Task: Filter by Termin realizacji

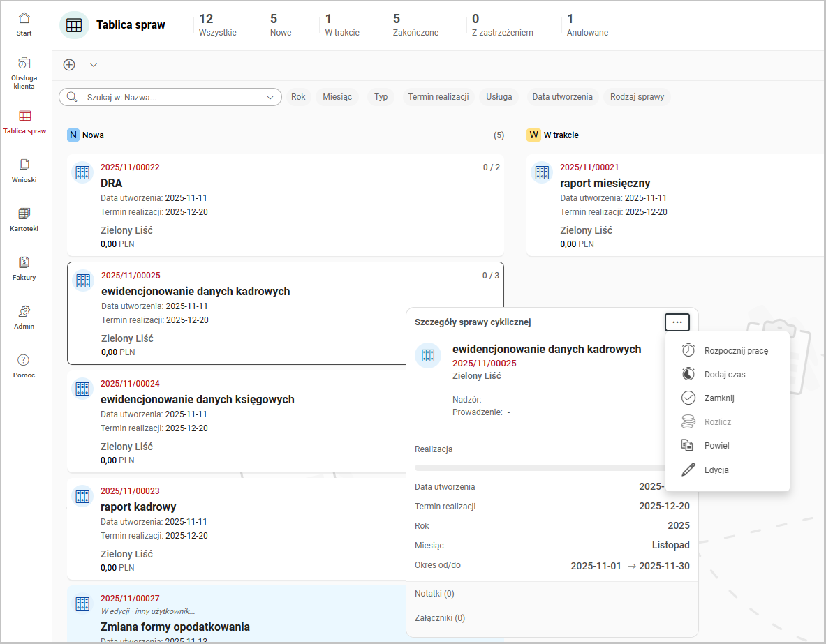Action: point(438,97)
